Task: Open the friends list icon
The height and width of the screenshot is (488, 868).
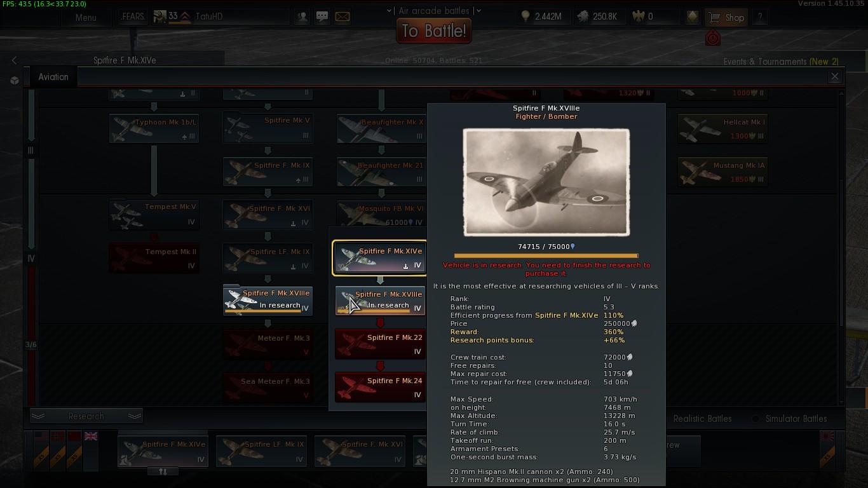Action: tap(302, 17)
